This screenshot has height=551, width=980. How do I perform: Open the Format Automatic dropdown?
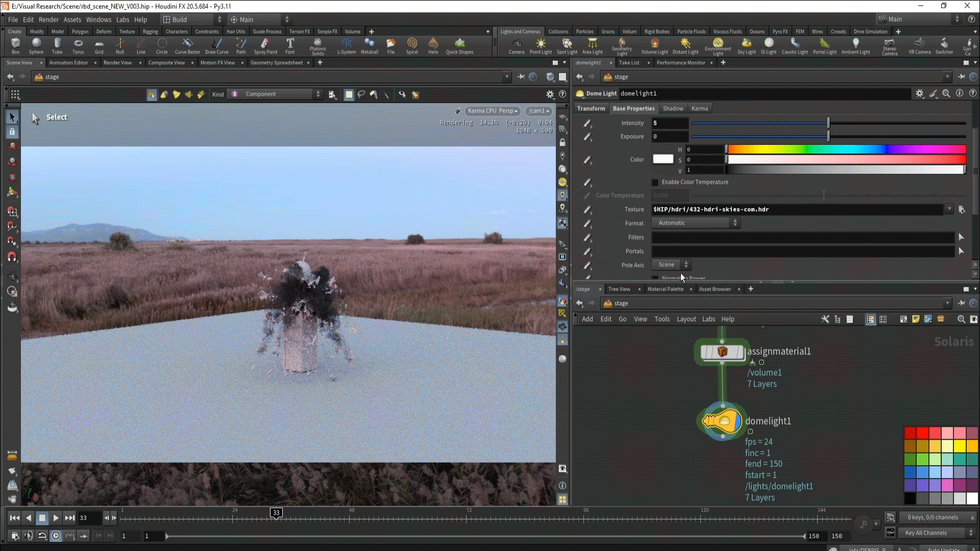click(x=695, y=223)
